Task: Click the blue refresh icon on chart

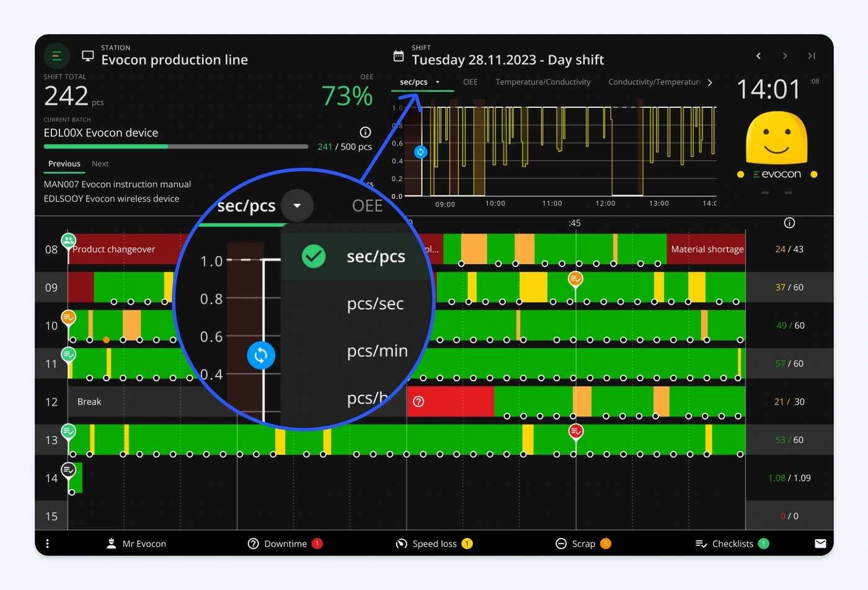Action: click(420, 152)
